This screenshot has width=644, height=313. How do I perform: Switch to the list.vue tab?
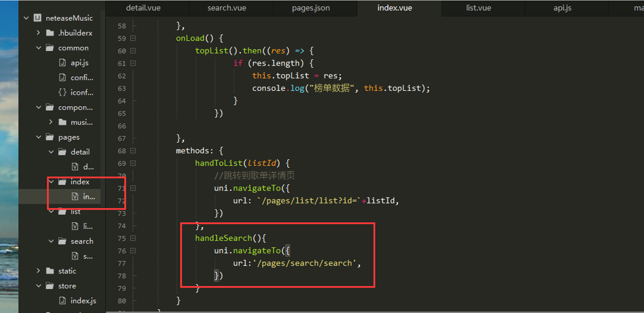point(478,8)
